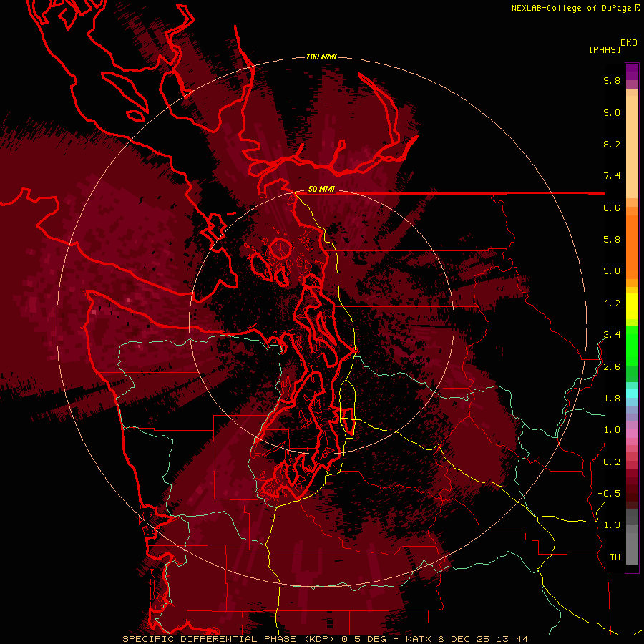The height and width of the screenshot is (644, 644).
Task: Click the 9.8 scale value
Action: pyautogui.click(x=612, y=81)
